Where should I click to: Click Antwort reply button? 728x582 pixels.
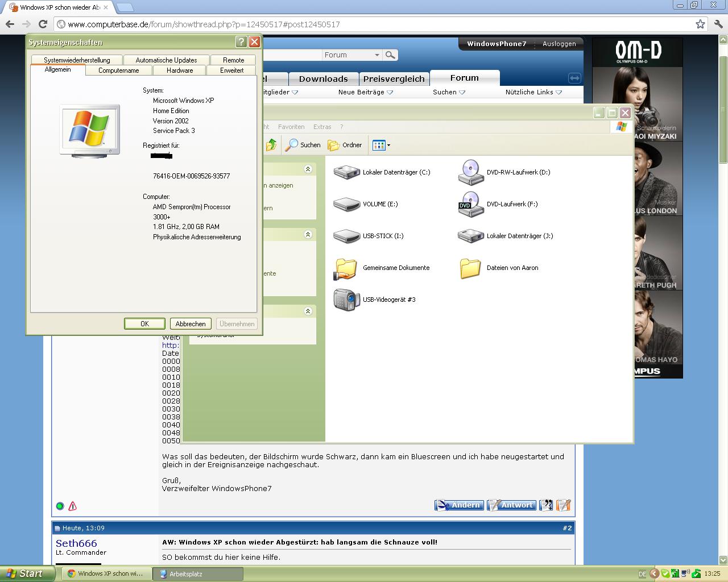[x=511, y=505]
